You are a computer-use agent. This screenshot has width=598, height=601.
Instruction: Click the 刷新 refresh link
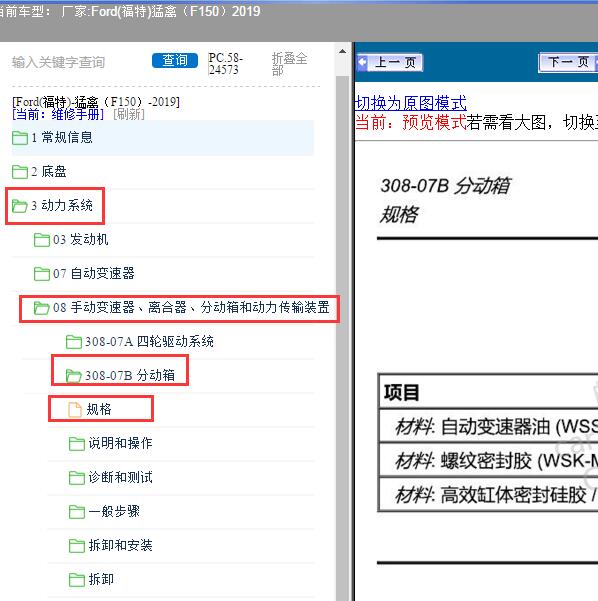pos(129,114)
